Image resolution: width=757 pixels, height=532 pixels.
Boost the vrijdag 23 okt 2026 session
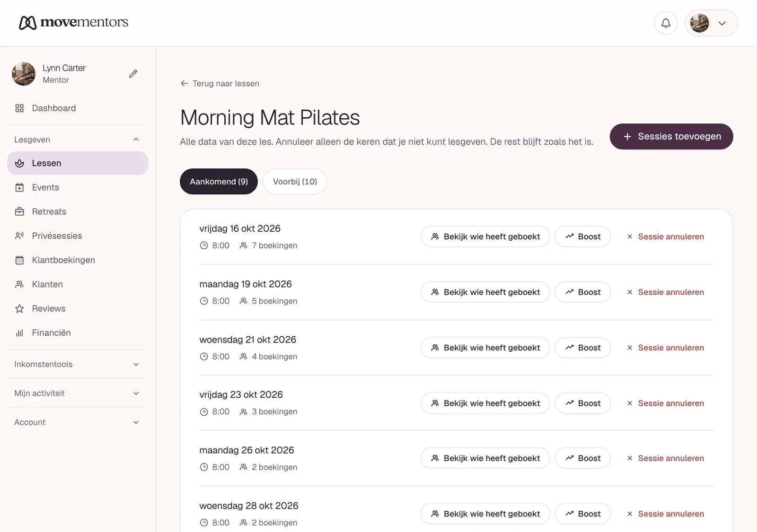[582, 403]
